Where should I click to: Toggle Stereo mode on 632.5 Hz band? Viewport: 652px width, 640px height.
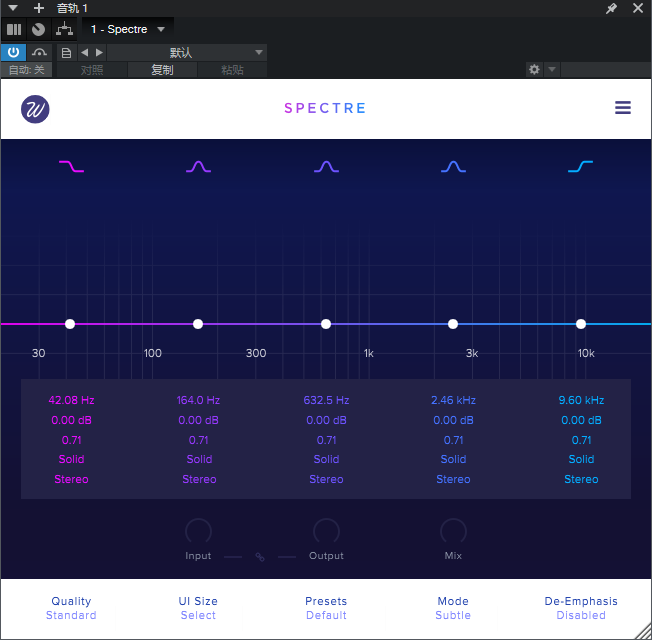click(326, 479)
